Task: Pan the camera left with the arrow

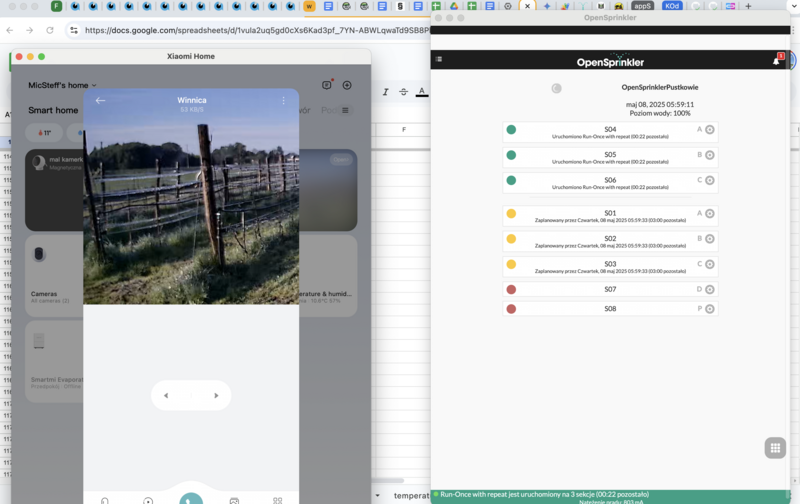Action: [166, 396]
